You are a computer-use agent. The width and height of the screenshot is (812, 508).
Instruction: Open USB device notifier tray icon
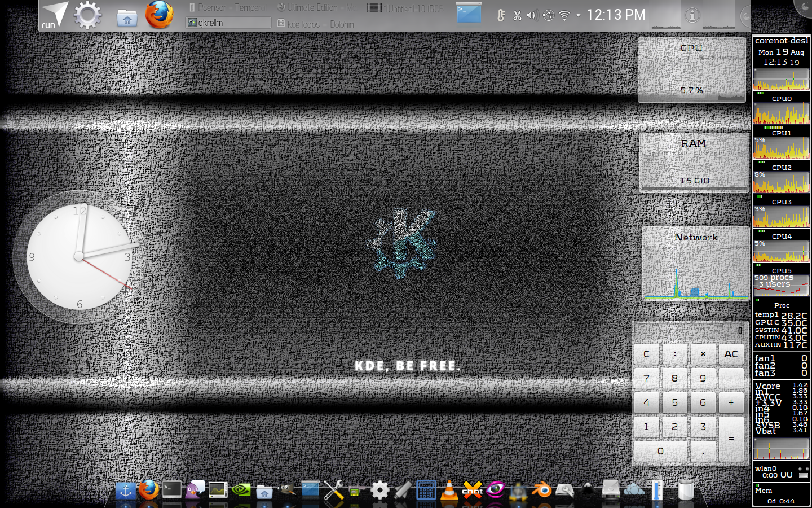coord(548,15)
